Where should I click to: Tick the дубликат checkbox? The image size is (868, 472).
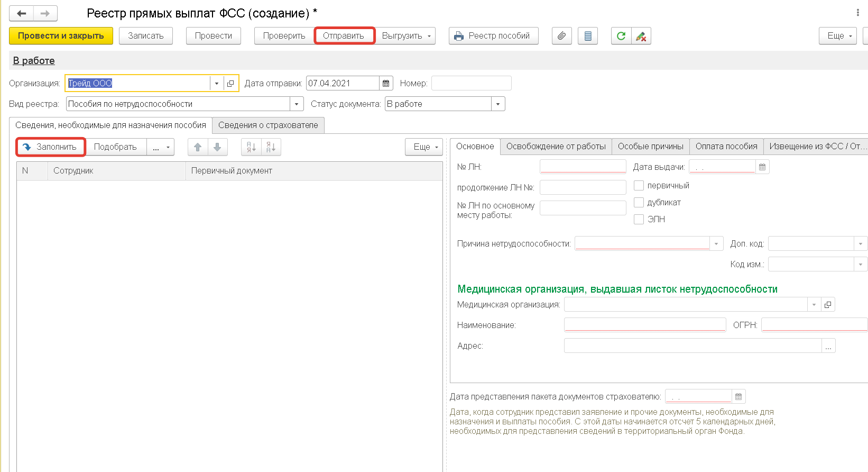pos(639,203)
